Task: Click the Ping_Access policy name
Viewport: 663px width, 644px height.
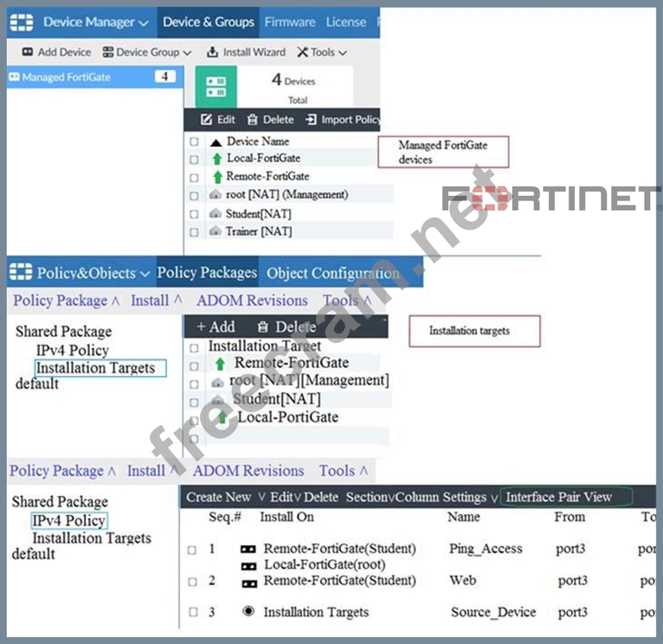Action: 485,549
